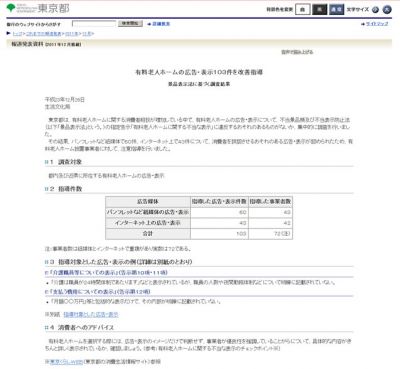Focus the site search input field
This screenshot has height=369, width=400.
pyautogui.click(x=94, y=24)
